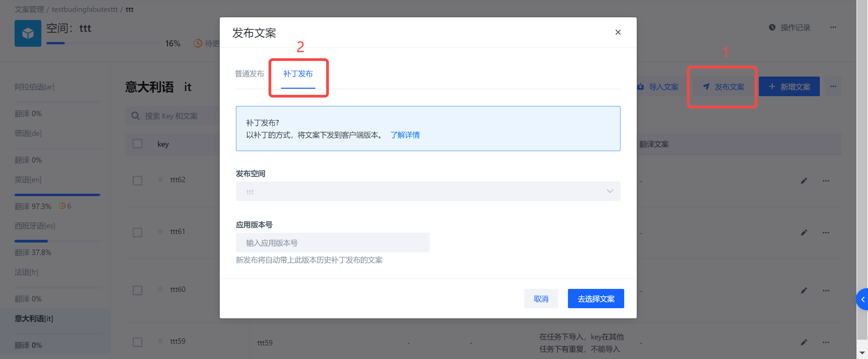Close the 发布文案 dialog with X
This screenshot has width=868, height=359.
tap(618, 32)
